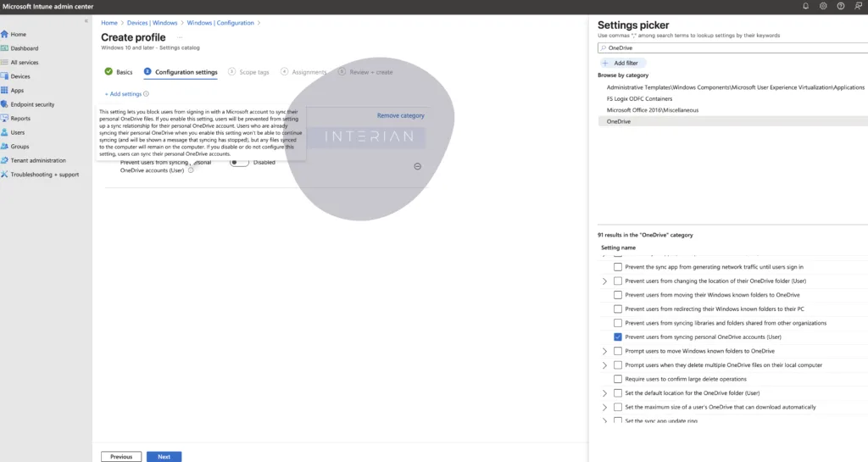Expand Set the default location row
Screen dimensions: 868x462
tap(604, 392)
